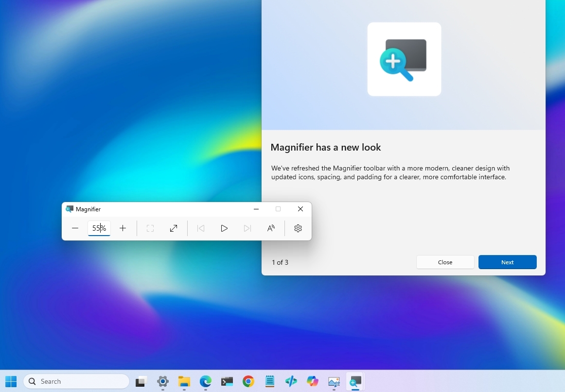Close the Magnifier new look dialog
Screen dimensions: 565x392
(445, 262)
